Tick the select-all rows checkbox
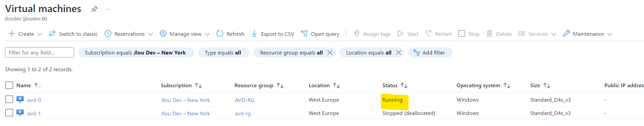The width and height of the screenshot is (644, 126). tap(9, 85)
